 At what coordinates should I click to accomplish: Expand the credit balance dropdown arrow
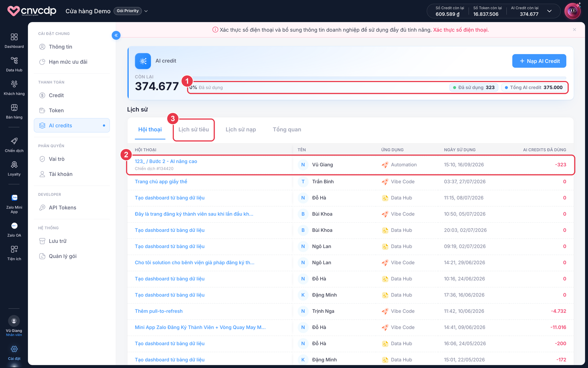(x=549, y=11)
